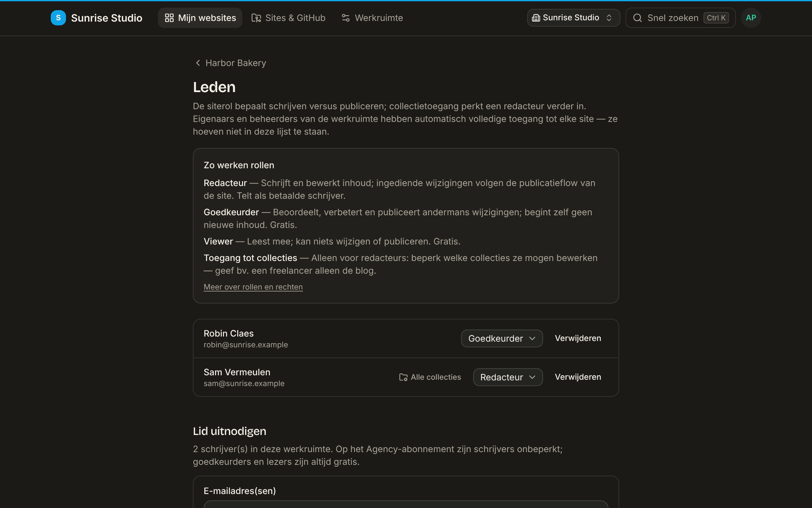
Task: Click the magnifier icon in Snel zoeken
Action: click(638, 18)
